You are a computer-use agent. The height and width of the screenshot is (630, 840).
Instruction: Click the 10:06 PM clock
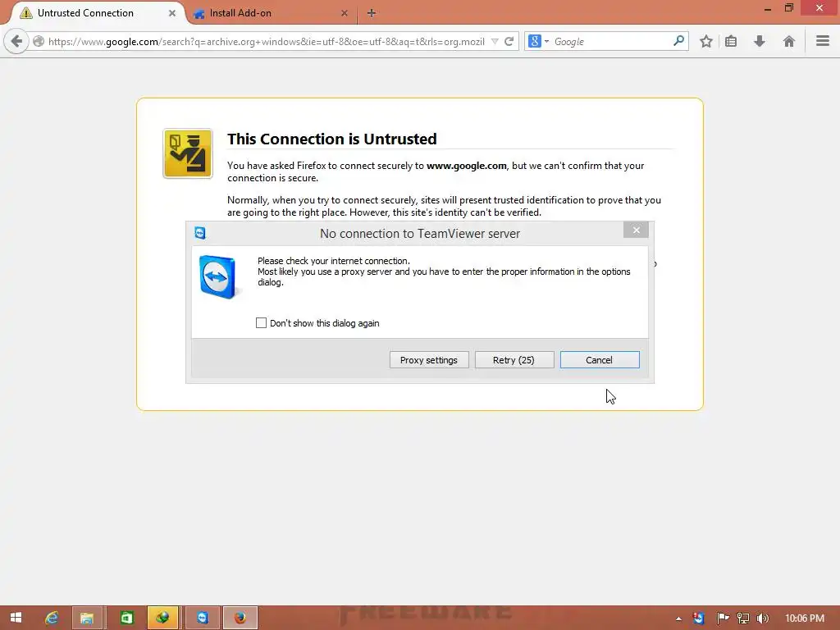[x=804, y=619]
